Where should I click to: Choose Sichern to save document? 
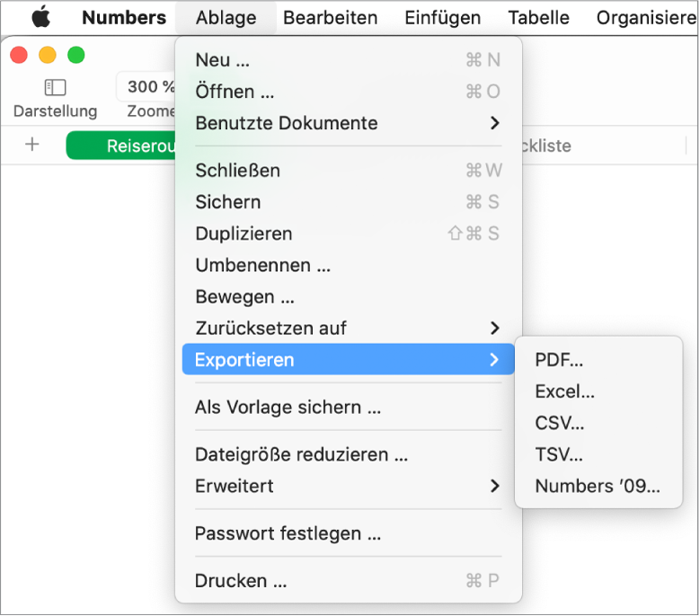(349, 202)
